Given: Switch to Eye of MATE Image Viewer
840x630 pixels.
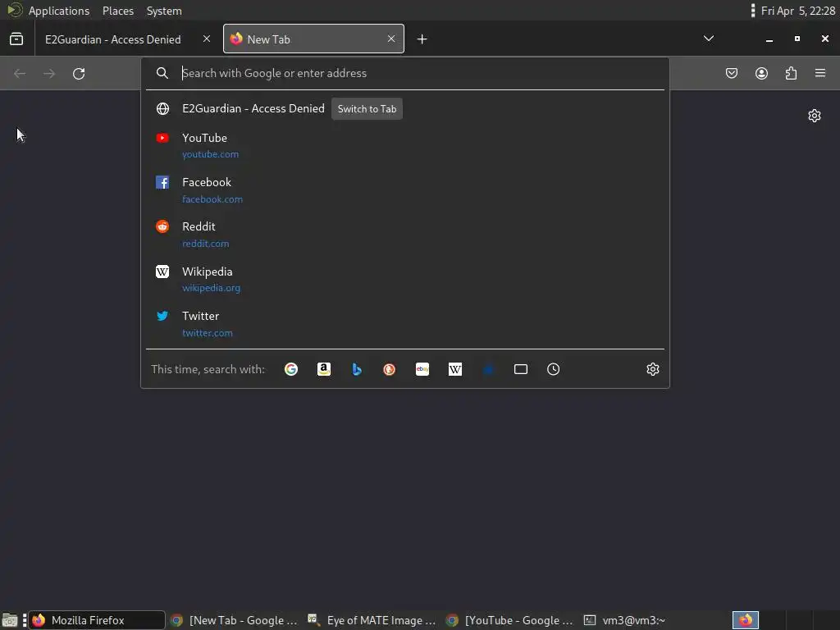Looking at the screenshot, I should click(x=372, y=620).
